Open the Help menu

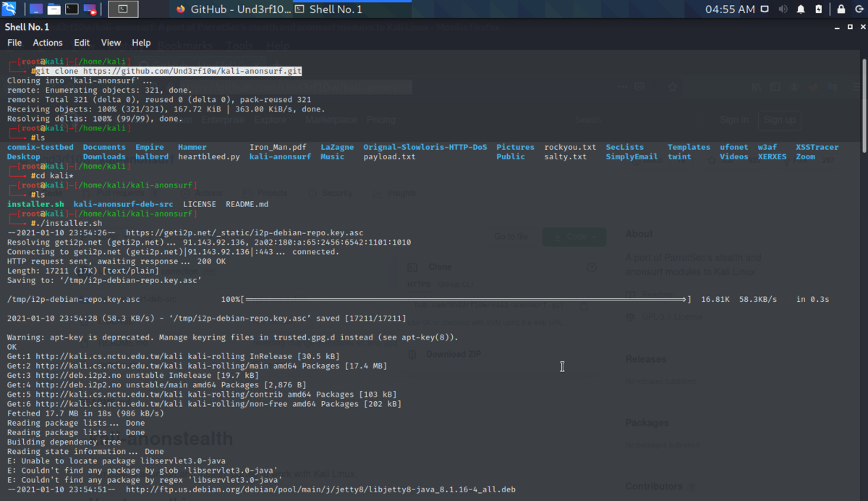pos(141,43)
